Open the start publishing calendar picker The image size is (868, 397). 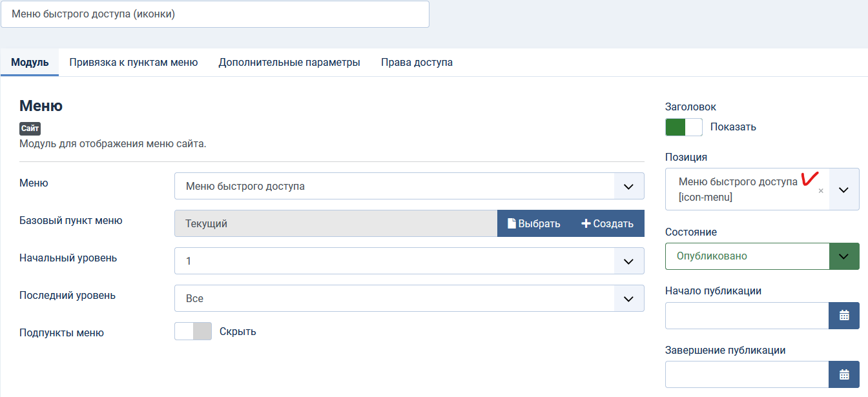843,316
